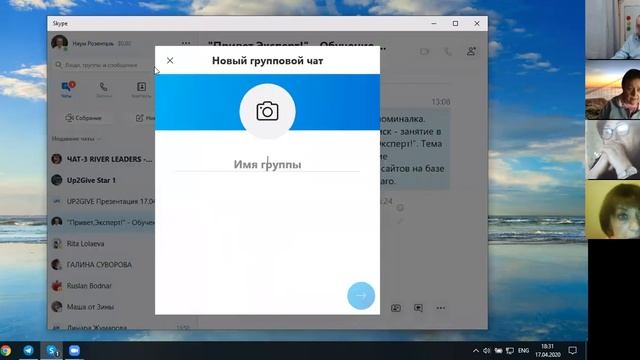Viewport: 640px width, 360px height.
Task: Show hidden tray icons chevron
Action: coord(476,351)
